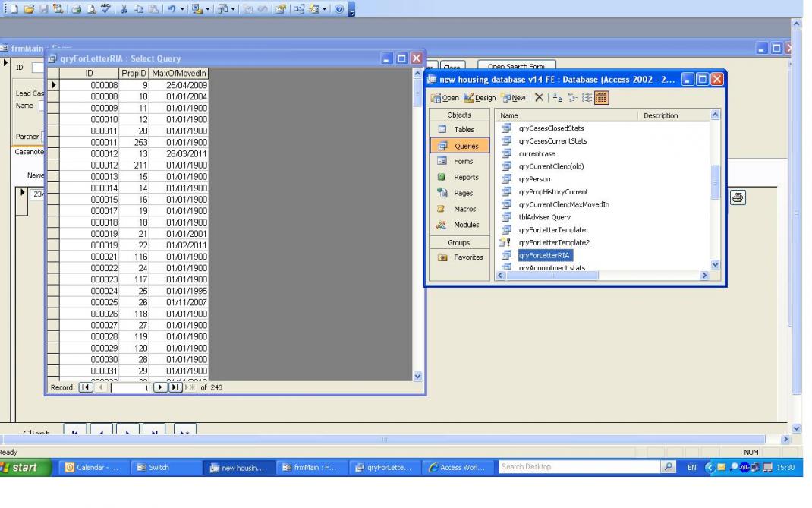This screenshot has height=508, width=812.
Task: Click the record number field in query navigator
Action: [130, 387]
